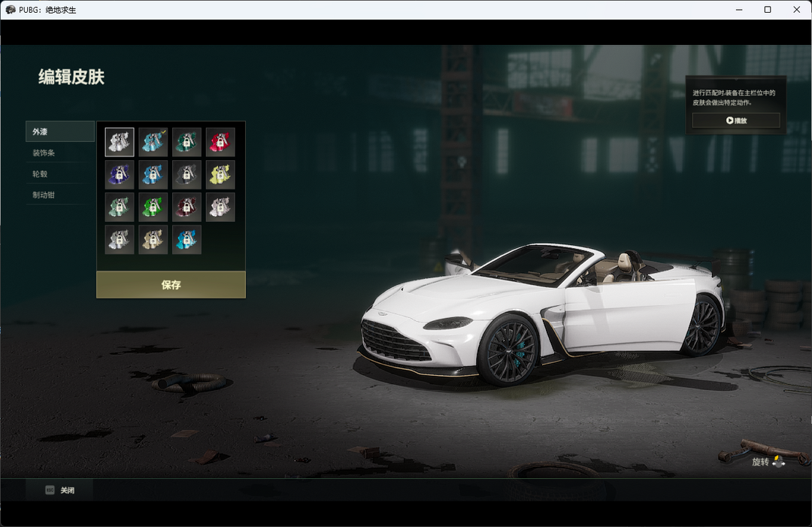Choose the locked red paint skin

click(220, 142)
